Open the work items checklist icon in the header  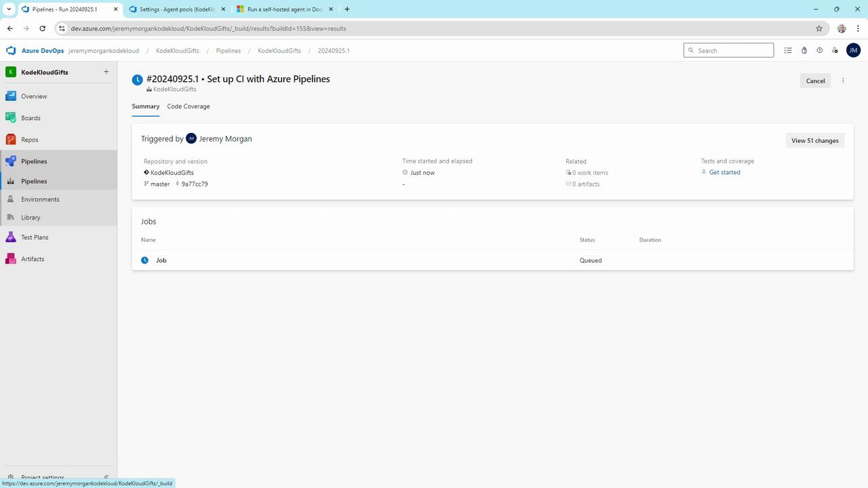(788, 50)
